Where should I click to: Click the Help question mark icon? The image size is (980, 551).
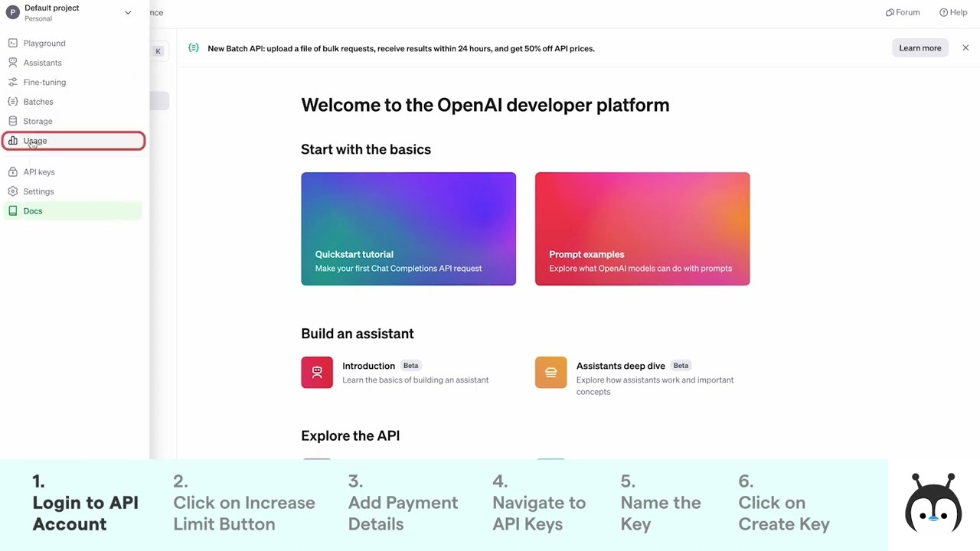[x=944, y=12]
